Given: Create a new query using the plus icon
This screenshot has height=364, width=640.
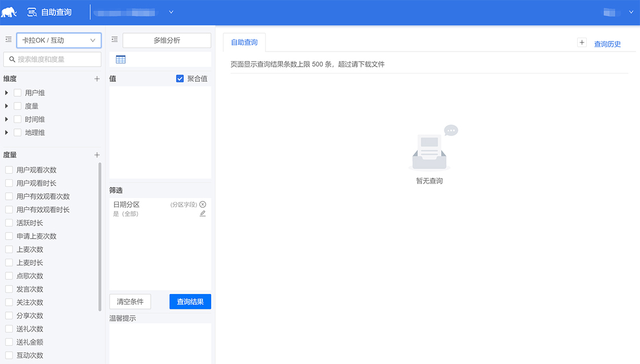Looking at the screenshot, I should tap(582, 42).
